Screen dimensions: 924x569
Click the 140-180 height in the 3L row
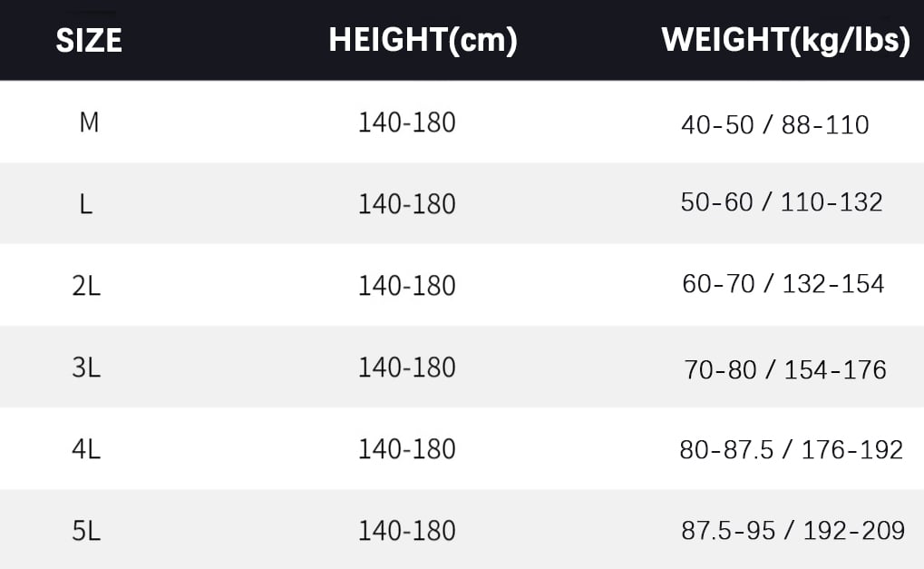click(x=406, y=368)
